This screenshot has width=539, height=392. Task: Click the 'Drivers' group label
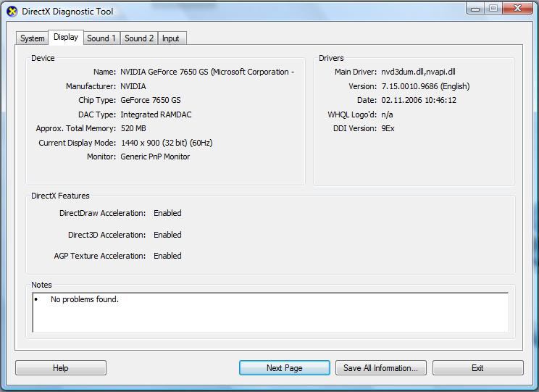point(331,58)
